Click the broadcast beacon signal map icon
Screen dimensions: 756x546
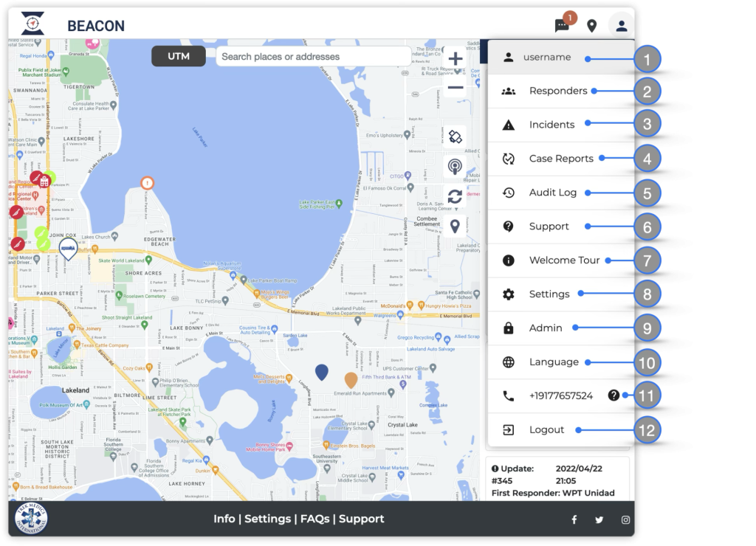pyautogui.click(x=455, y=167)
